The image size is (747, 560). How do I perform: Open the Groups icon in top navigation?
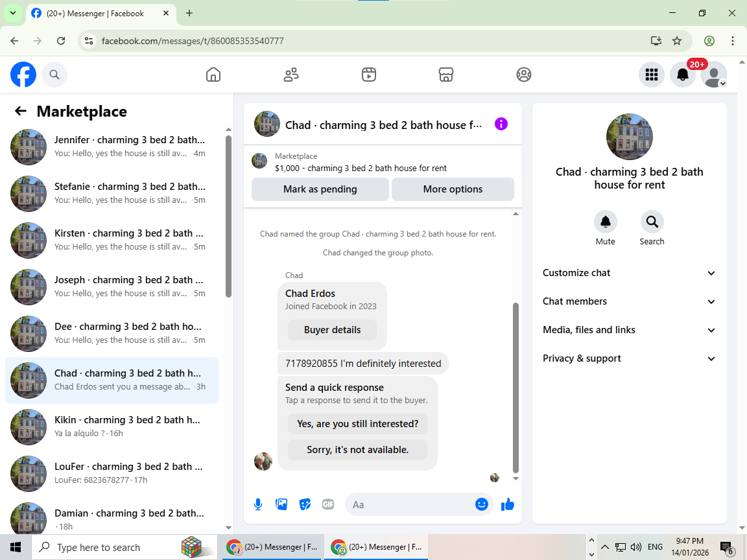click(523, 75)
